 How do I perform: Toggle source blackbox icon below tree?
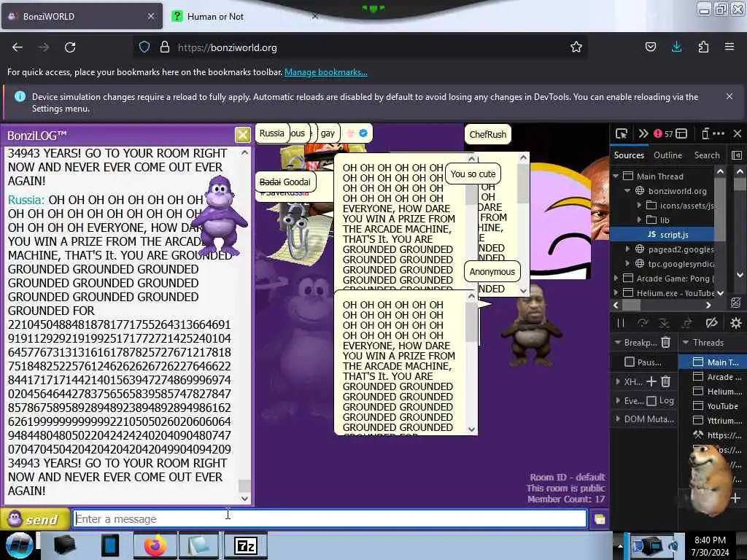pos(735,303)
